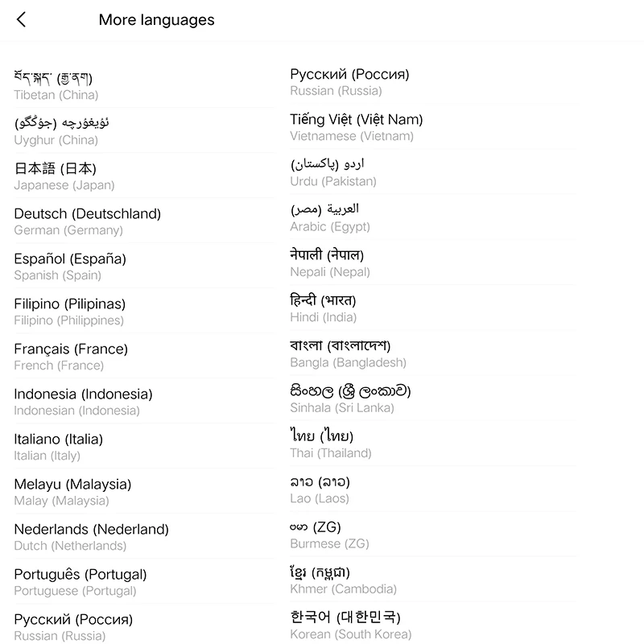
Task: Select Español (España) option
Action: [x=144, y=266]
